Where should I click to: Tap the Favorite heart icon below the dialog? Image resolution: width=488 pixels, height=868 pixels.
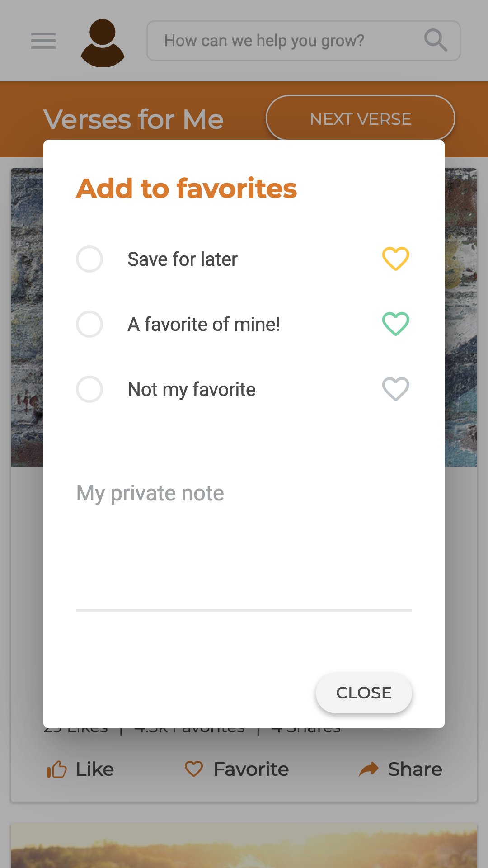point(194,769)
